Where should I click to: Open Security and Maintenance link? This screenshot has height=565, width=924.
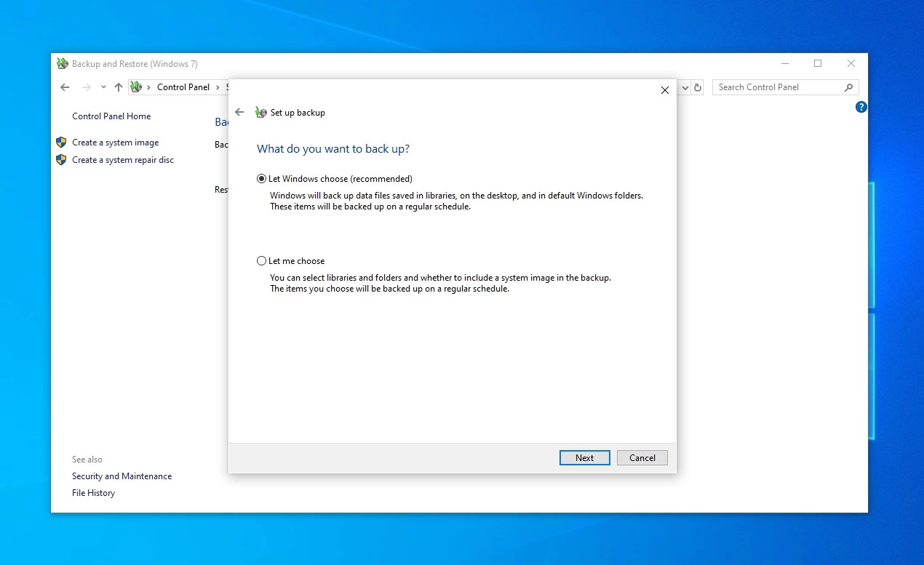[122, 476]
